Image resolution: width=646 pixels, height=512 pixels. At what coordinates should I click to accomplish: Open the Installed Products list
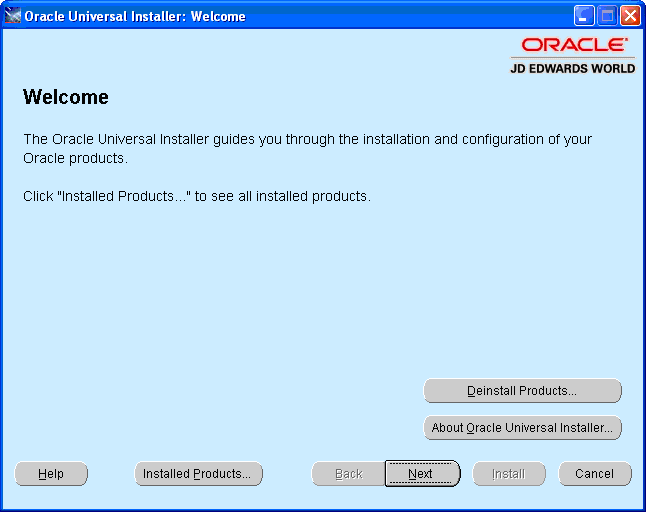(x=198, y=474)
